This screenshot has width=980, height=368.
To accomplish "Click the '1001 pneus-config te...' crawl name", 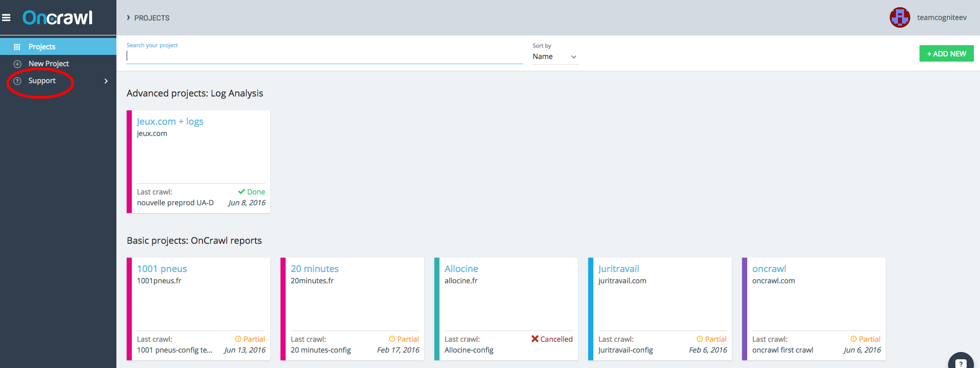I will [174, 350].
